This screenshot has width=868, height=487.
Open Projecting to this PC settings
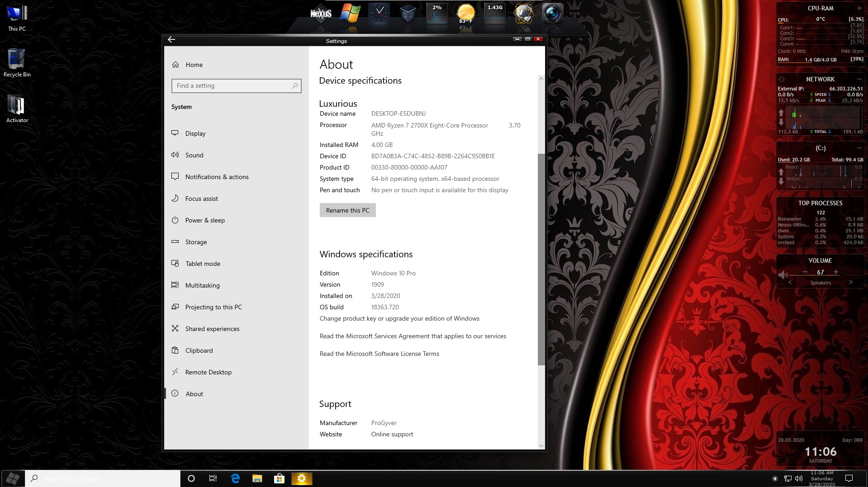(x=237, y=307)
